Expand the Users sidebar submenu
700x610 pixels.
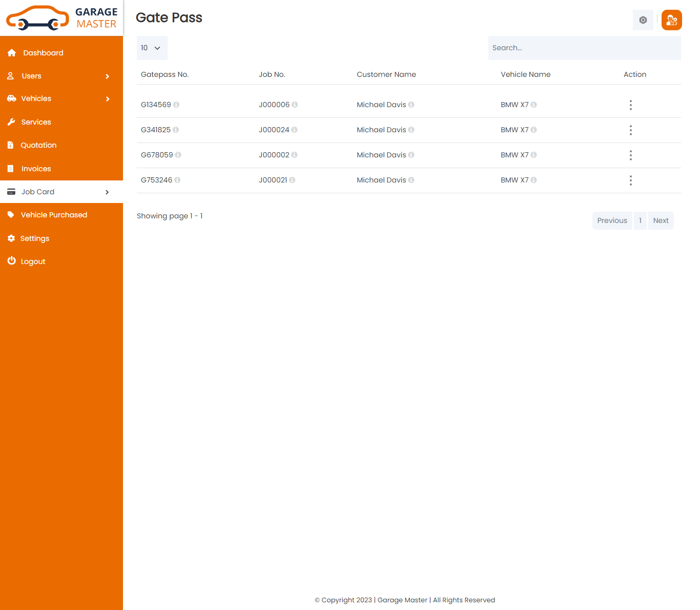click(61, 76)
